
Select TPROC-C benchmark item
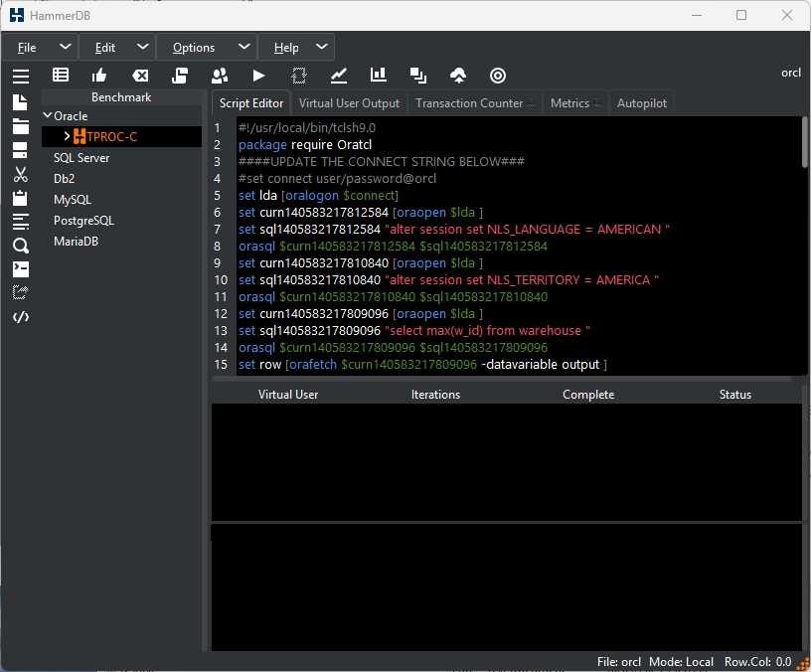111,136
